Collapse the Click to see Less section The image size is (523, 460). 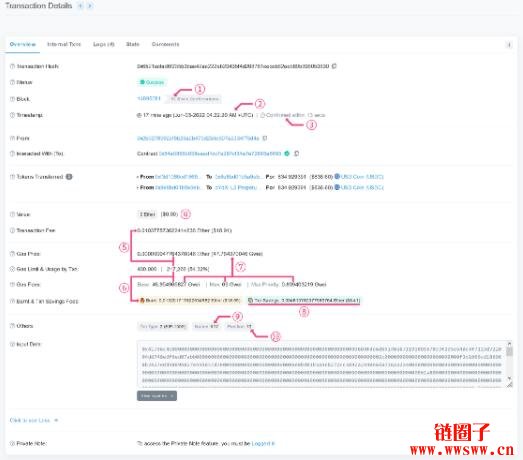click(x=34, y=420)
